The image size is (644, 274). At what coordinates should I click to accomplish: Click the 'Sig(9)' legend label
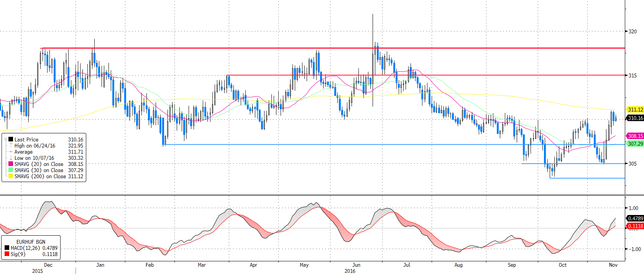point(18,254)
